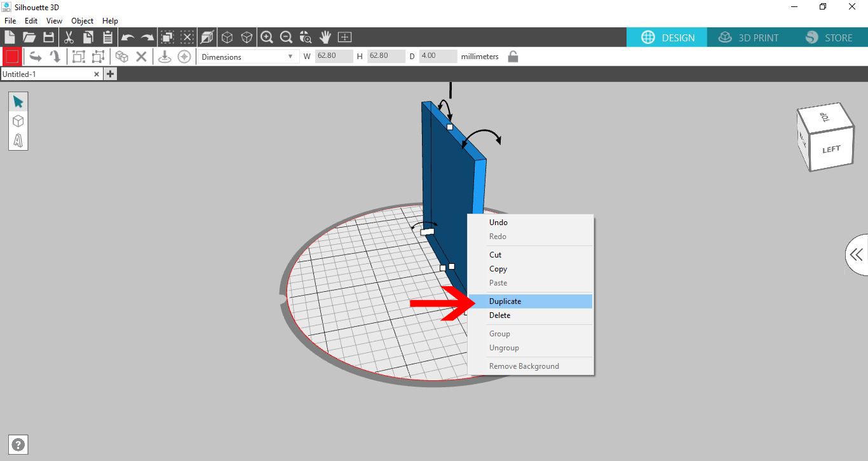Activate the zoom-to-selection magnifier icon
868x461 pixels.
(306, 37)
